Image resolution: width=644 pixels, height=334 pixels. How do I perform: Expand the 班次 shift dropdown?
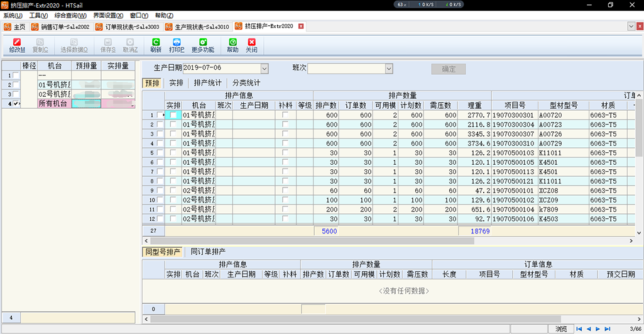pyautogui.click(x=389, y=68)
